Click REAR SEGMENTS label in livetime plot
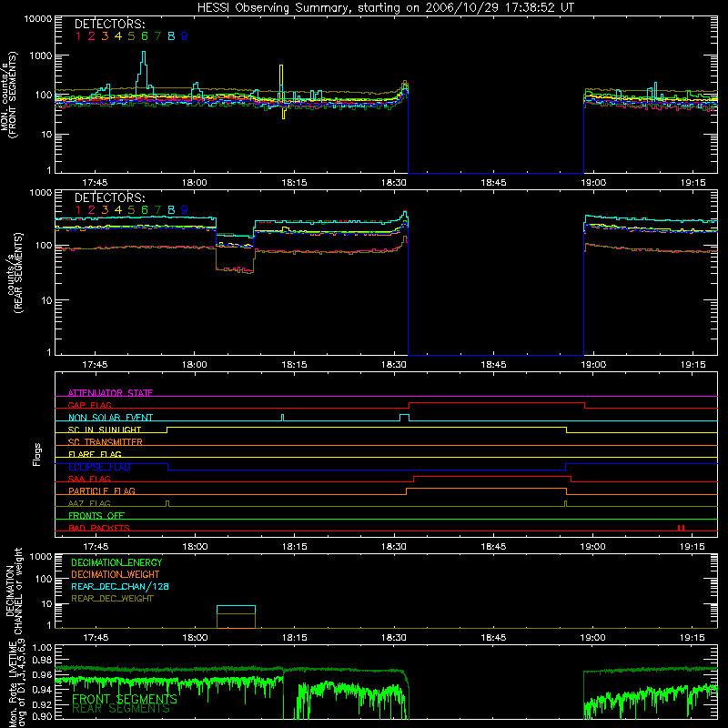728x728 pixels. pyautogui.click(x=121, y=709)
